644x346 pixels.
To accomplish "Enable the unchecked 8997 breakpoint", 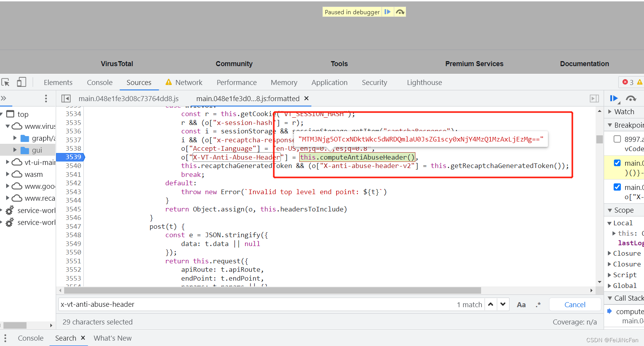I will coord(617,139).
